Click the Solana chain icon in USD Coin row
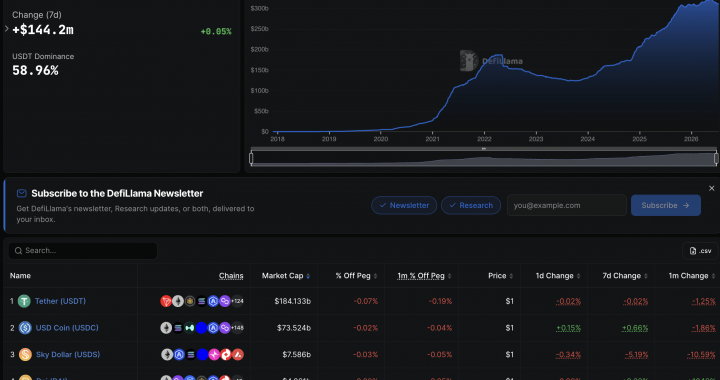Image resolution: width=720 pixels, height=380 pixels. (178, 328)
